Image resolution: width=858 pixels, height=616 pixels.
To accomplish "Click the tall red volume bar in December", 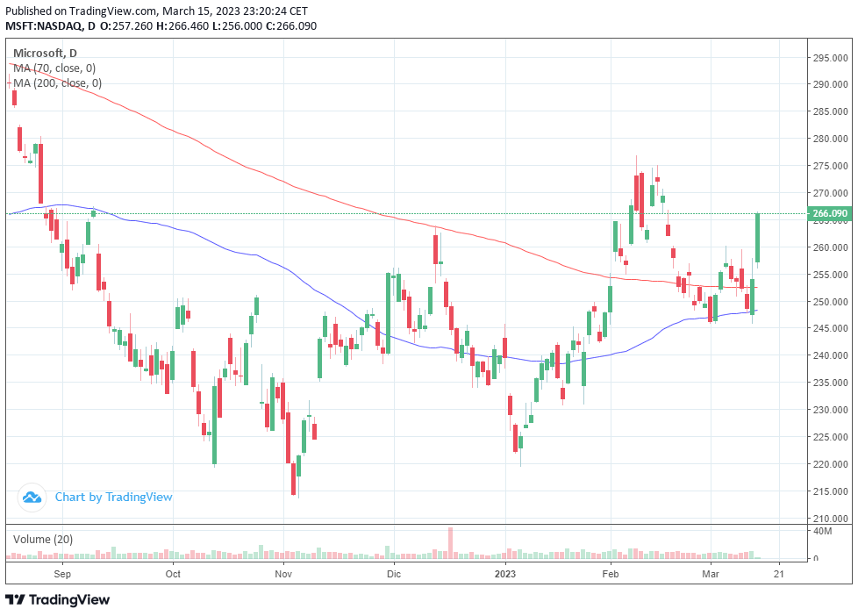I will click(450, 543).
